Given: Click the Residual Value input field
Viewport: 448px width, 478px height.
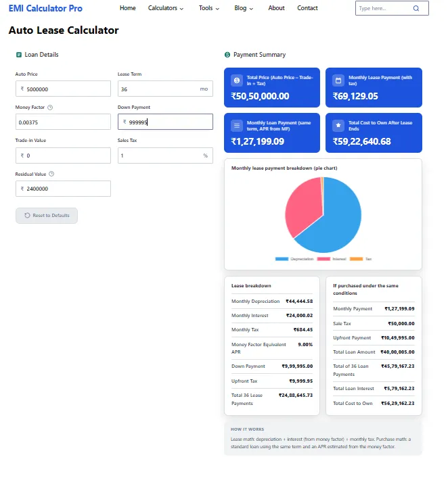Looking at the screenshot, I should point(63,189).
